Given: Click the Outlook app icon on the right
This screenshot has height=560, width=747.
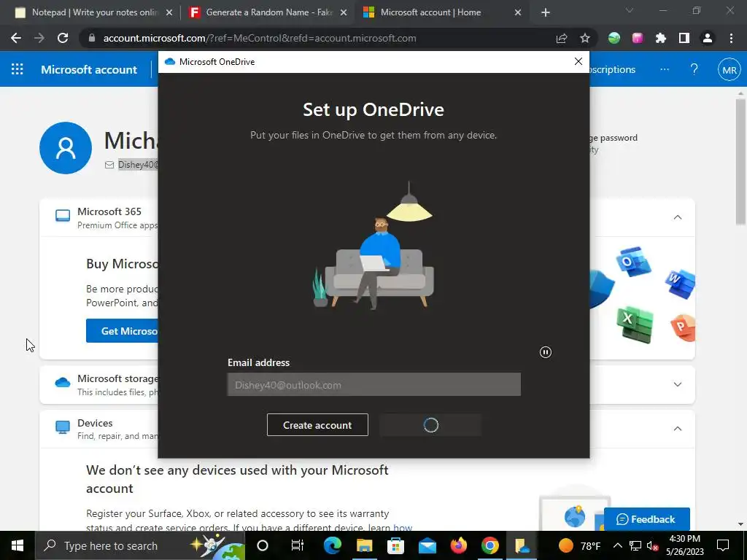Looking at the screenshot, I should point(633,262).
